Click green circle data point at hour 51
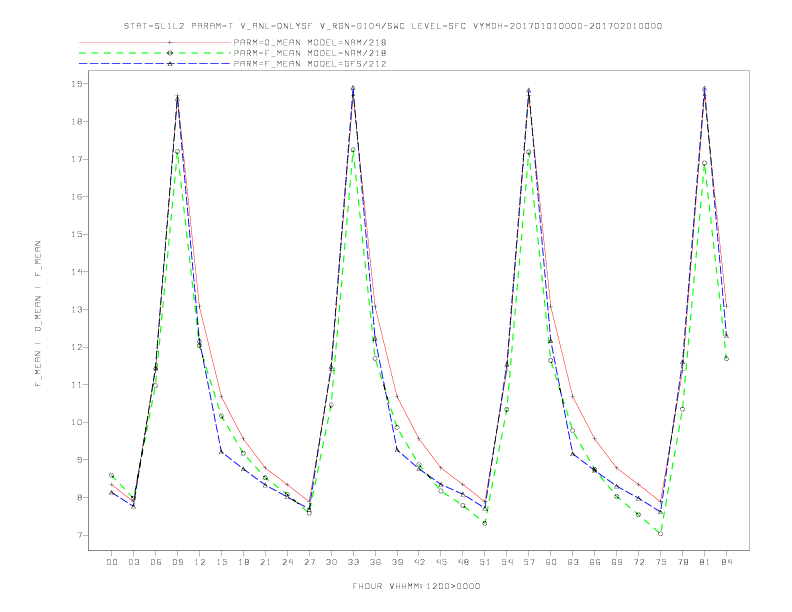 tap(485, 523)
